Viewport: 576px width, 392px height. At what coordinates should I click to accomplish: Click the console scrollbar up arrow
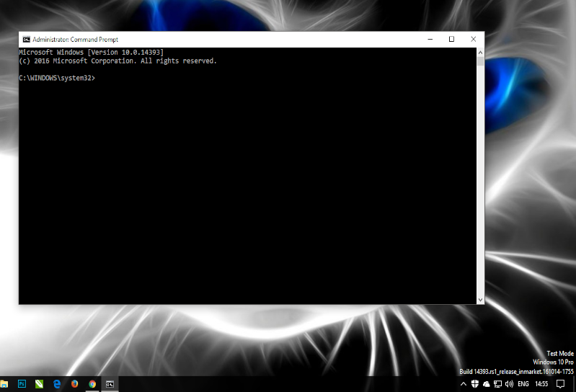pos(480,53)
